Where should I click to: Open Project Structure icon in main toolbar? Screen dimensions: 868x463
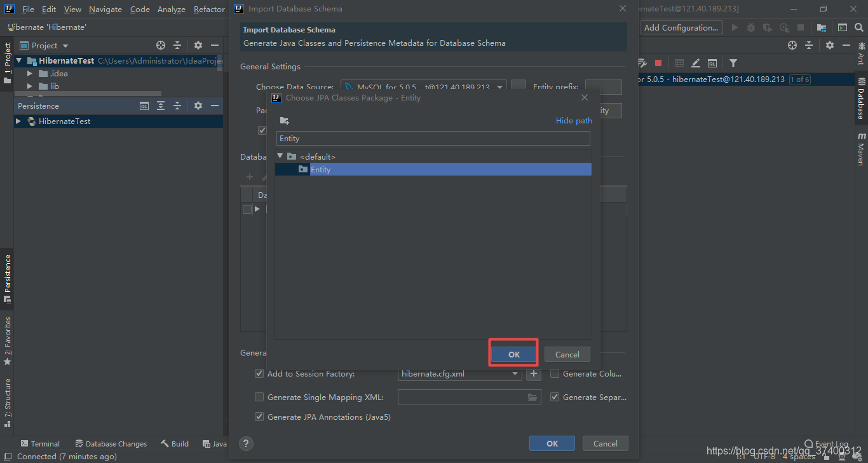(822, 27)
